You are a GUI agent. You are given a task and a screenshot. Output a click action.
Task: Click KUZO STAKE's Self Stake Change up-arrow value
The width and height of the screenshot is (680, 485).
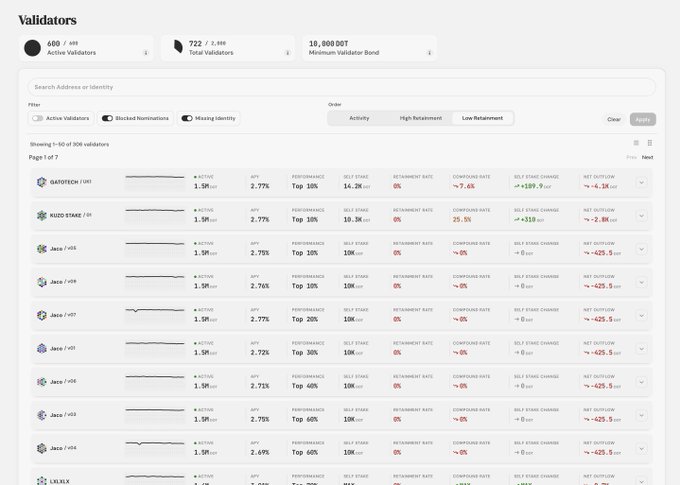pos(527,220)
